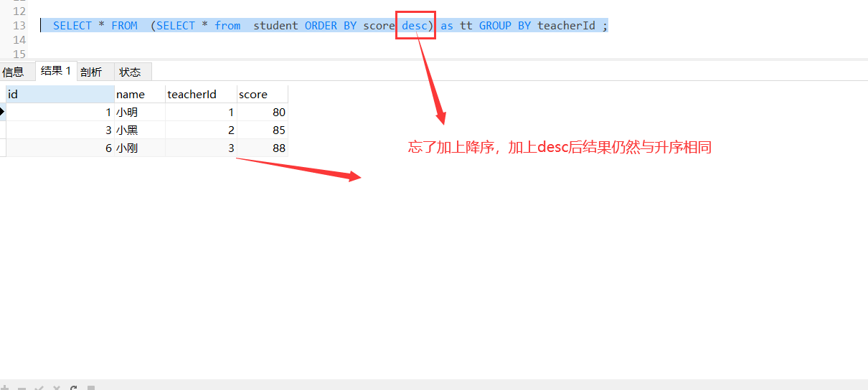Click the delete record minus icon

(x=22, y=388)
